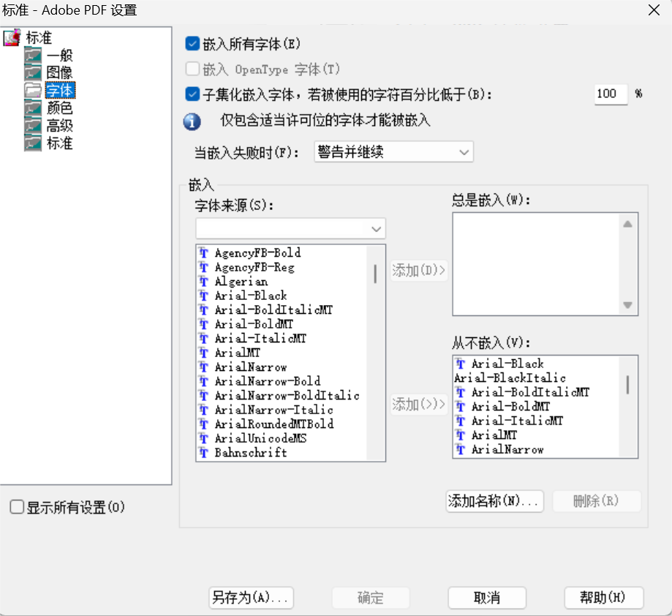Click the font icon next to AgencyFB-Bold
672x616 pixels.
203,253
